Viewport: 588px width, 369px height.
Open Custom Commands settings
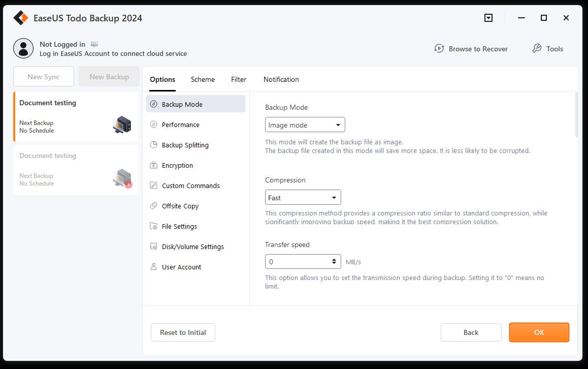tap(196, 186)
